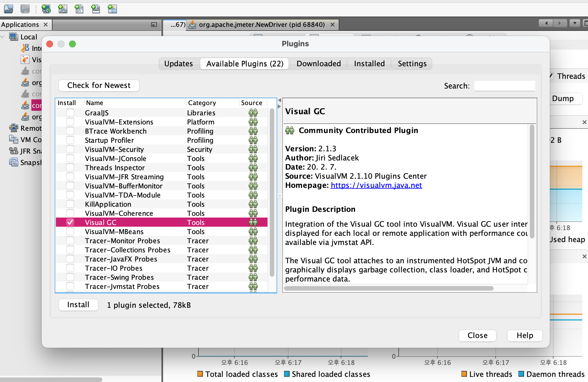Minimize the Applications panel with its window icon
Viewport: 588px width, 382px height.
[x=154, y=25]
